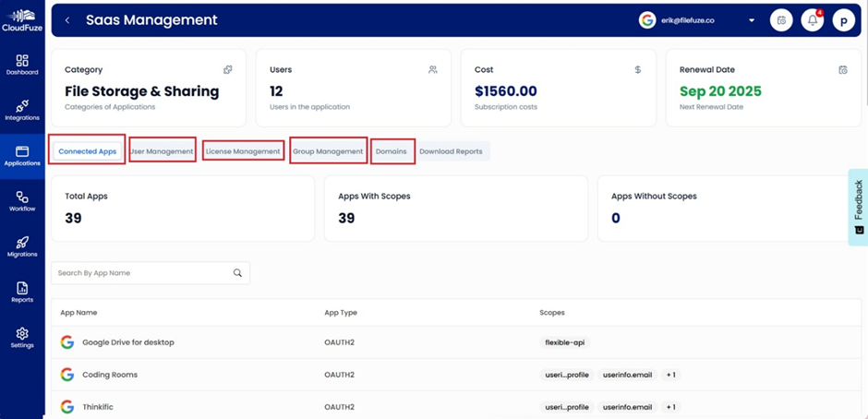This screenshot has width=868, height=419.
Task: Click OAUTH2 type for Coding Rooms
Action: 339,375
